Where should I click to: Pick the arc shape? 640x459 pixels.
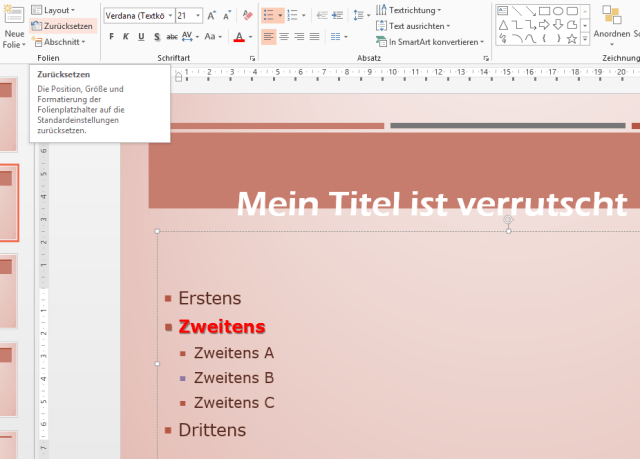pos(517,39)
